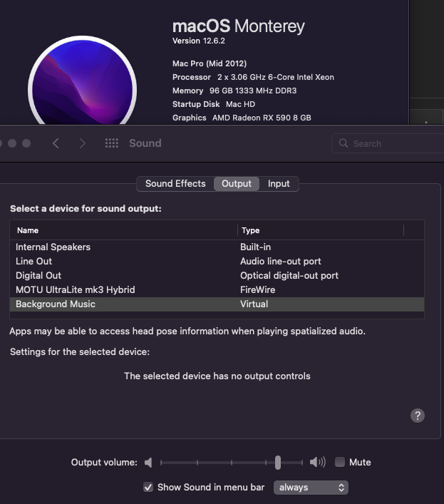Go back with the left chevron
Image resolution: width=444 pixels, height=504 pixels.
(x=56, y=143)
